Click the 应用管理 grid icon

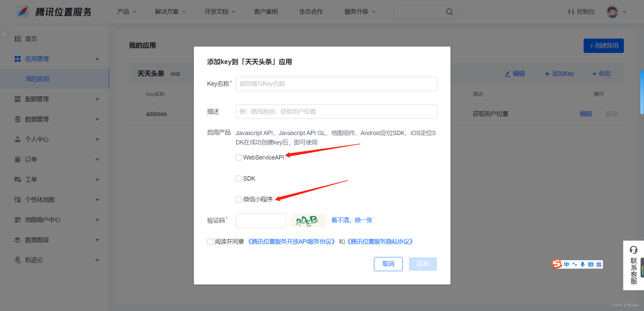pos(18,59)
